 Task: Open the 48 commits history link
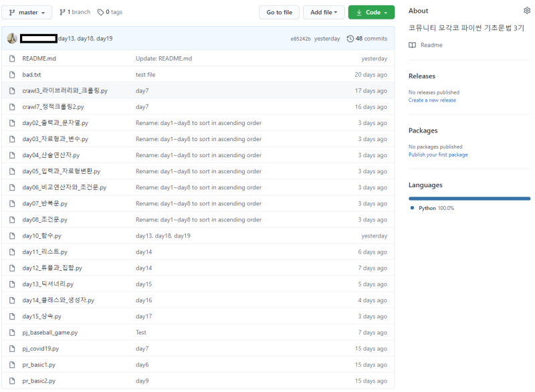click(x=370, y=39)
